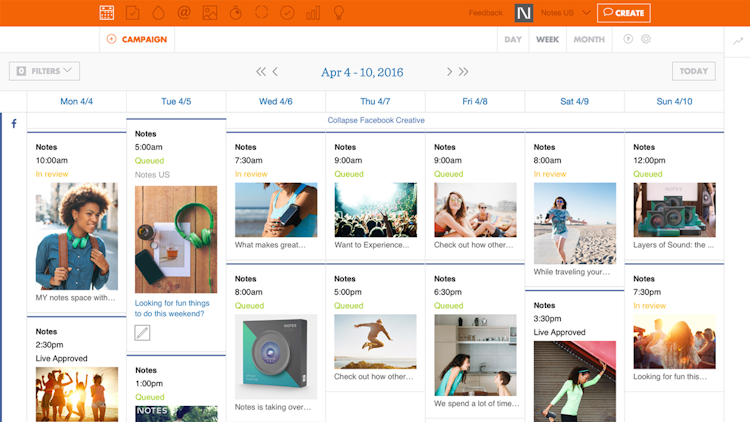Select the Thu 4/7 column header

[x=375, y=101]
